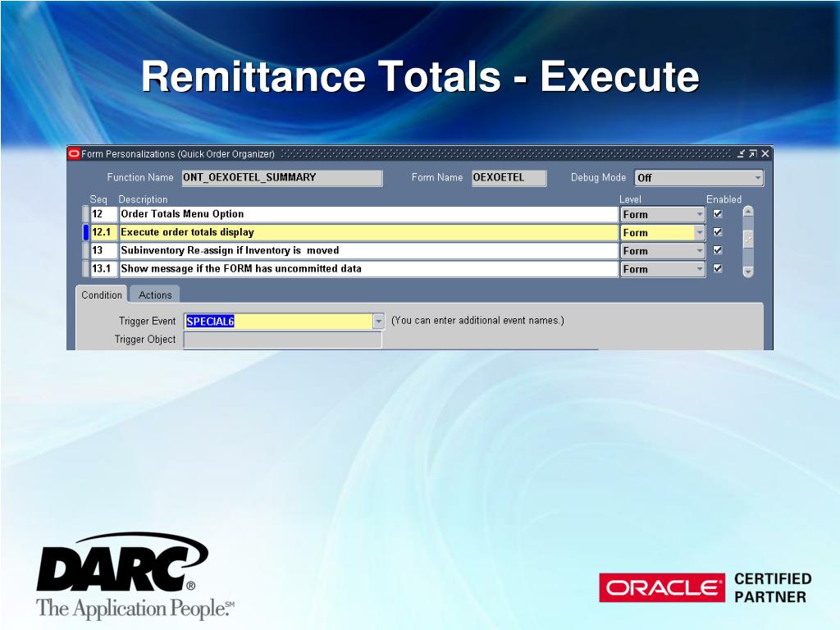Viewport: 840px width, 630px height.
Task: Click the Seq field showing 12
Action: (x=103, y=214)
